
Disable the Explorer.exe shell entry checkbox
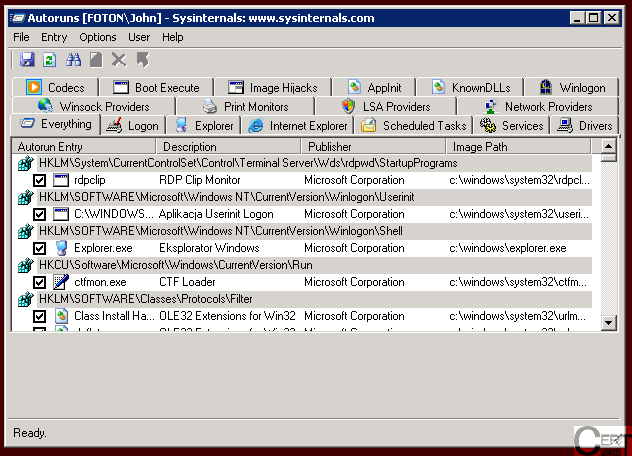39,248
